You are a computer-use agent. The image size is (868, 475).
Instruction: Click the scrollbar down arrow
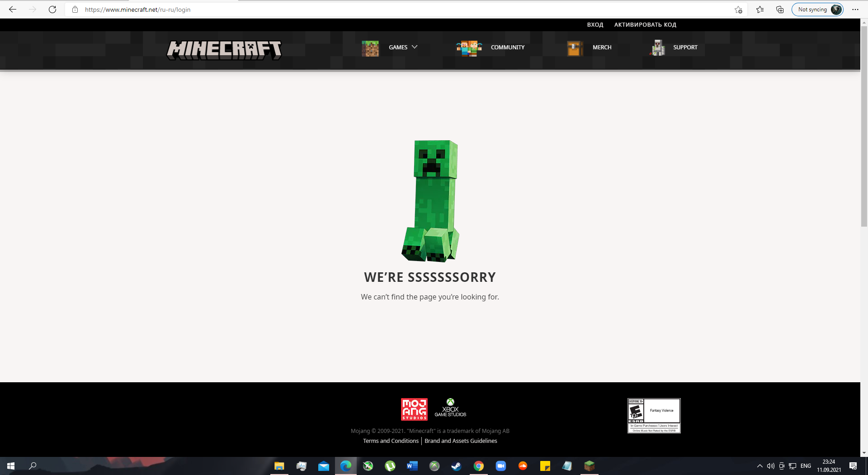(x=864, y=453)
